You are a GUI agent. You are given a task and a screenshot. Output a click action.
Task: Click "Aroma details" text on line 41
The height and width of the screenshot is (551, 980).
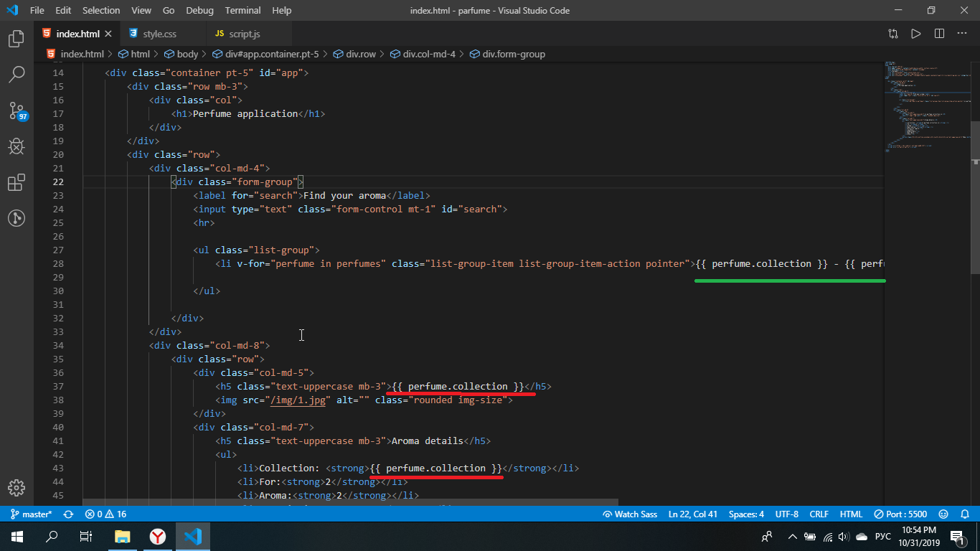pos(428,441)
